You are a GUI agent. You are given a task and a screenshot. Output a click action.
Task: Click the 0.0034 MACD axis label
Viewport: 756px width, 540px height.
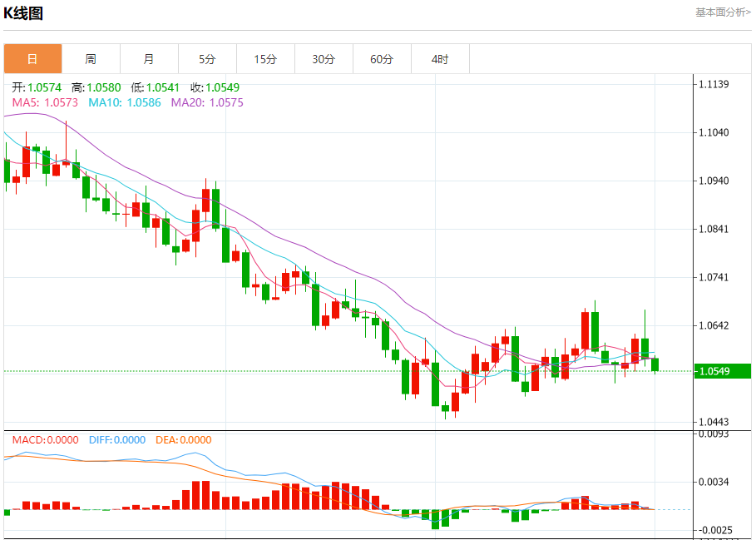click(714, 482)
